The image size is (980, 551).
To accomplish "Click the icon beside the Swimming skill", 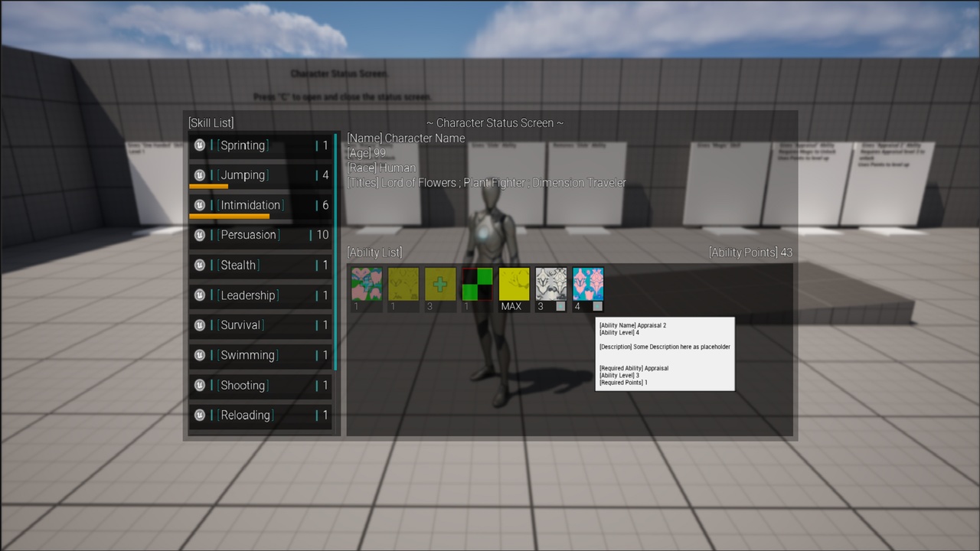I will [200, 354].
